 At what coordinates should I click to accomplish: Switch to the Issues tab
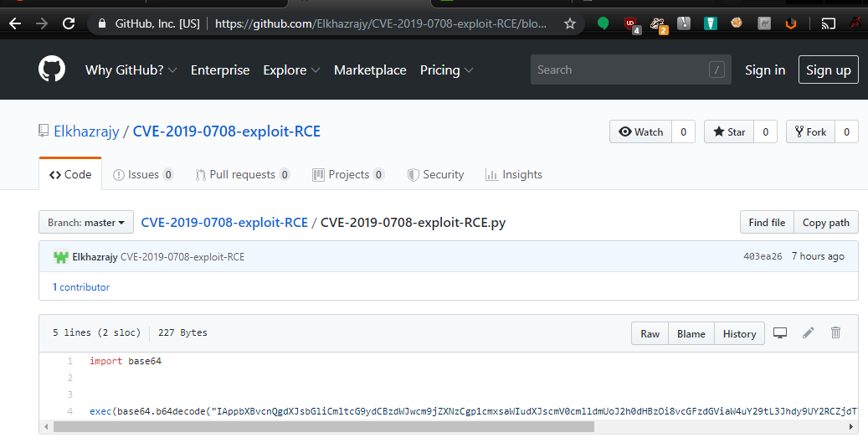(x=143, y=174)
